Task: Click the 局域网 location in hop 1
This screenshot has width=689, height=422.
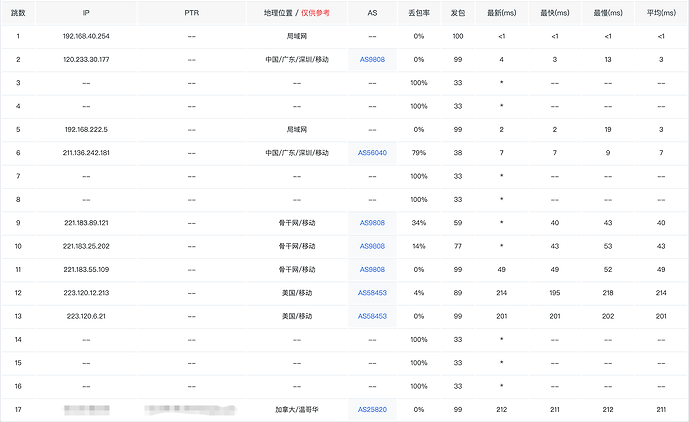Action: (x=297, y=36)
